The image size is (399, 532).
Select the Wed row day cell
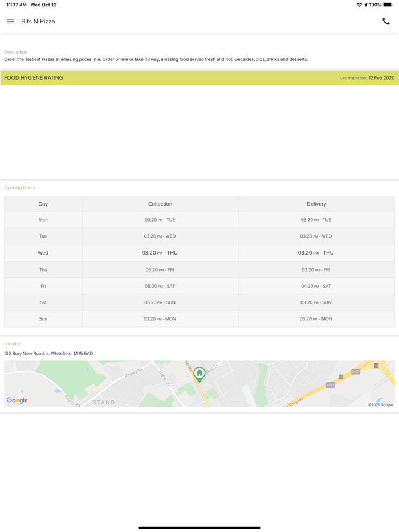tap(43, 253)
